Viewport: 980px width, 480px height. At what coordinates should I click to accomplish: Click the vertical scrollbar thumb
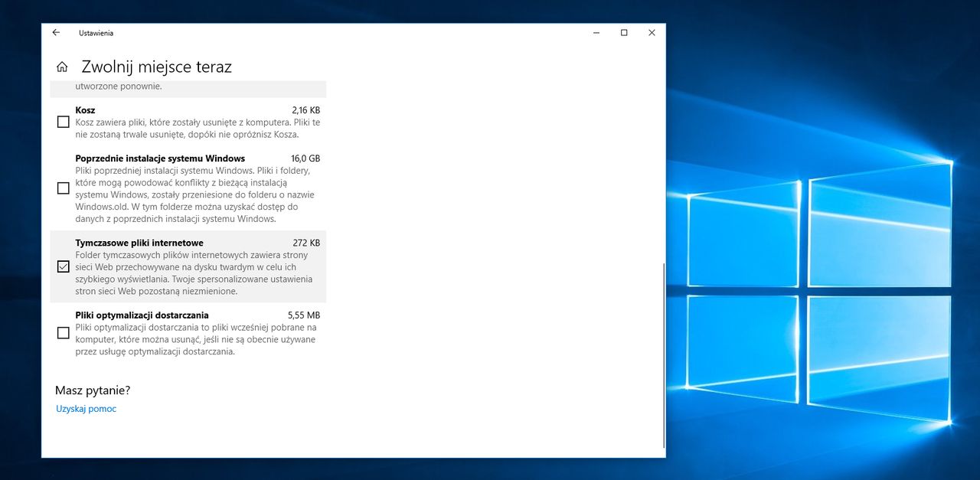coord(663,356)
